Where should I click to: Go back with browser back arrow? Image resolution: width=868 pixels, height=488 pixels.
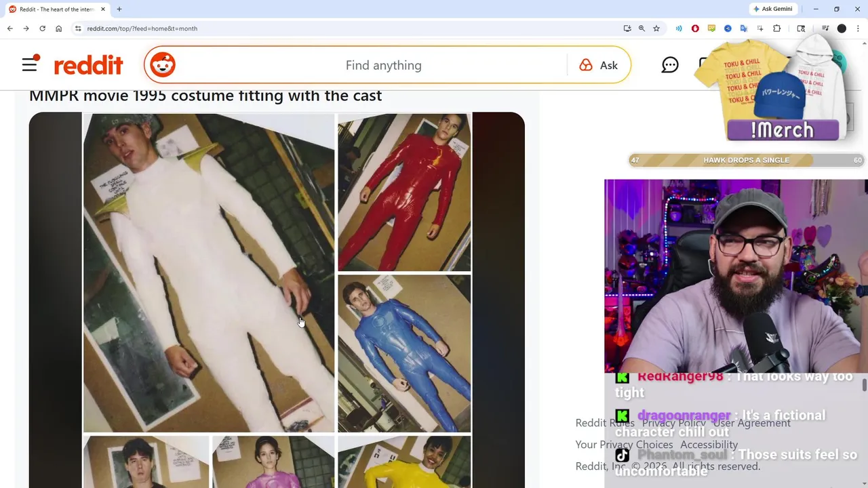pos(9,28)
